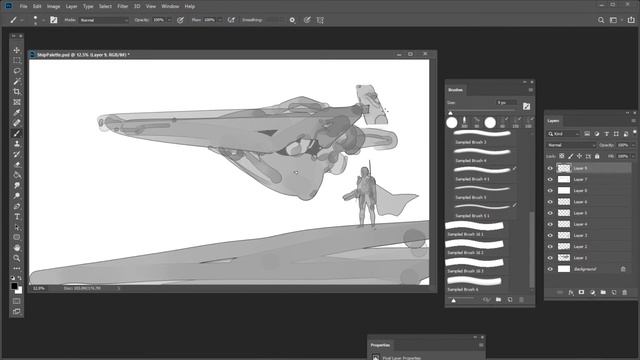Toggle lock transparent pixels
Viewport: 640px width, 360px height.
pyautogui.click(x=562, y=156)
